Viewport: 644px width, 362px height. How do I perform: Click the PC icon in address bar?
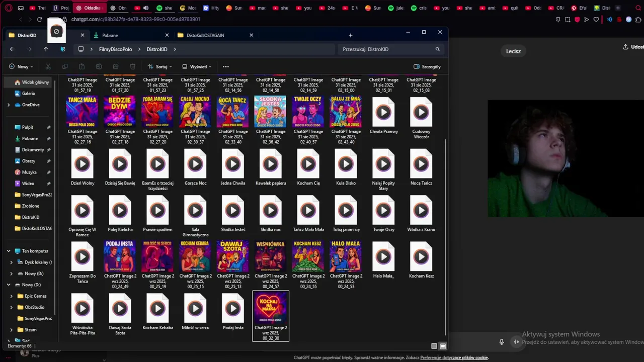[x=80, y=49]
